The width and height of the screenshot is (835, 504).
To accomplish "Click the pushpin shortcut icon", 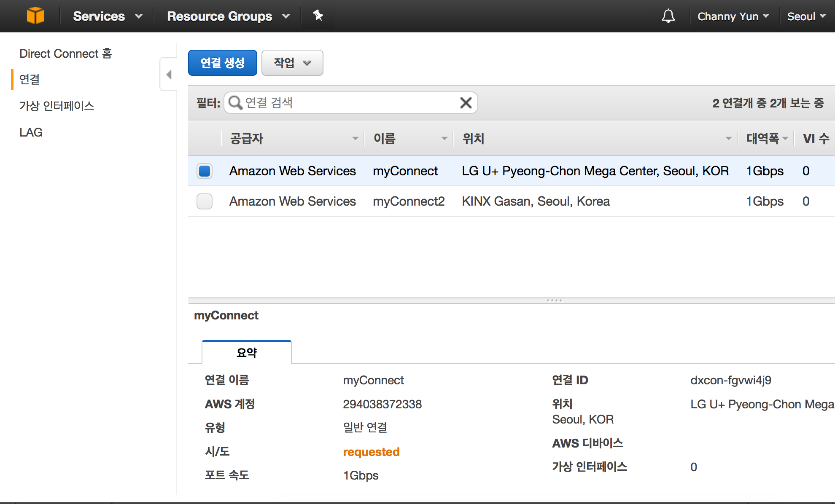I will point(318,16).
